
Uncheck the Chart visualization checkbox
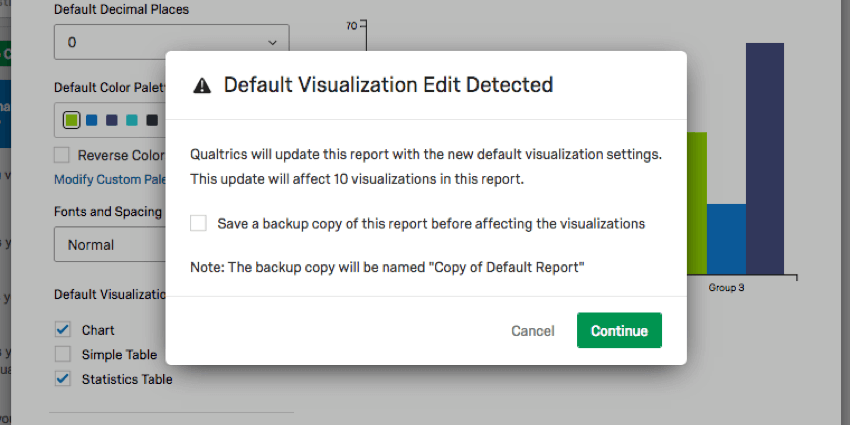(63, 329)
